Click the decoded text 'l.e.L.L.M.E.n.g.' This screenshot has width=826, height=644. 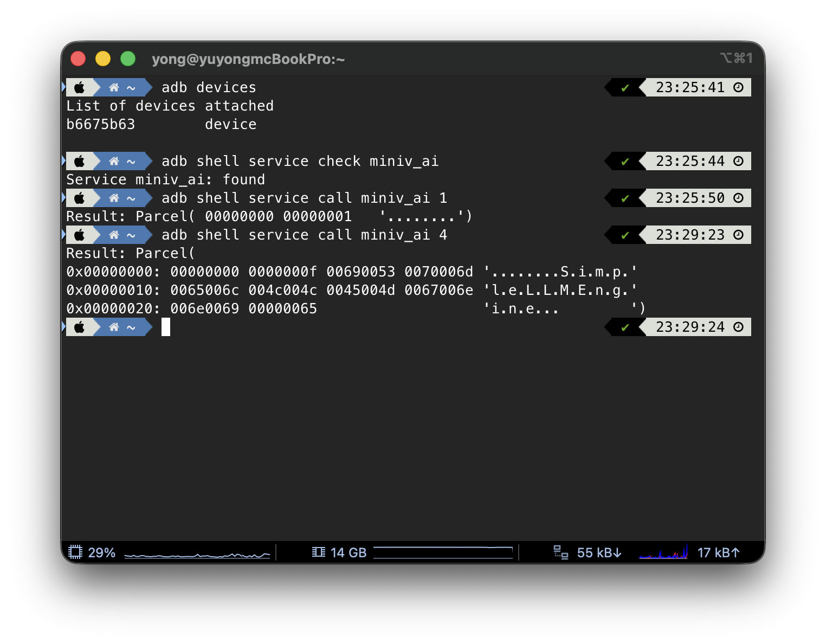click(x=560, y=290)
